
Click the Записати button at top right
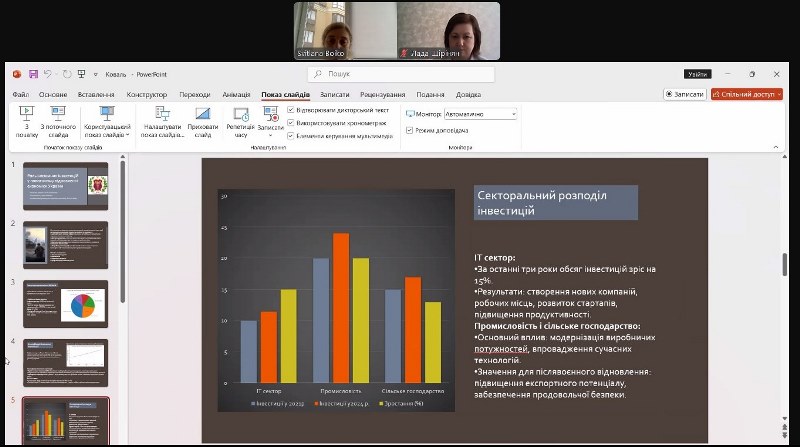685,94
